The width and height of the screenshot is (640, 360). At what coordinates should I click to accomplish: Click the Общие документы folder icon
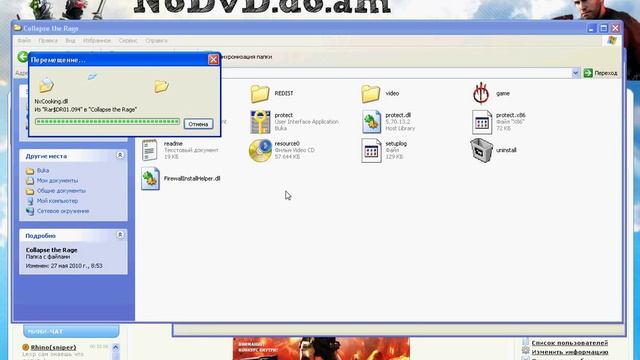click(30, 191)
